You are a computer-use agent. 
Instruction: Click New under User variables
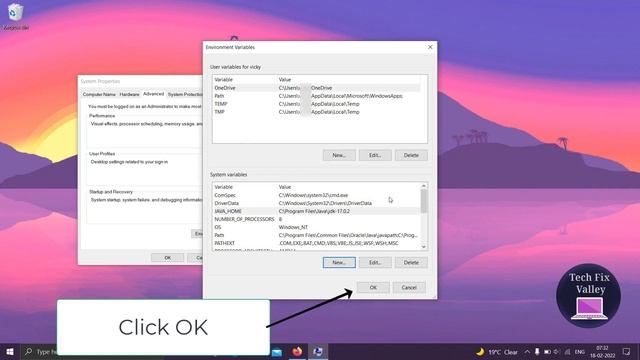339,155
